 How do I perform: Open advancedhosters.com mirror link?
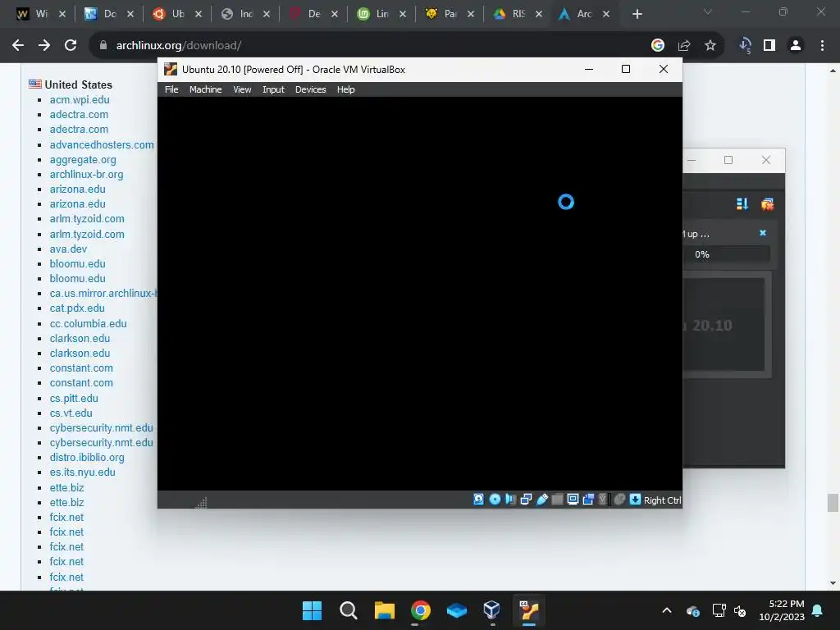102,144
